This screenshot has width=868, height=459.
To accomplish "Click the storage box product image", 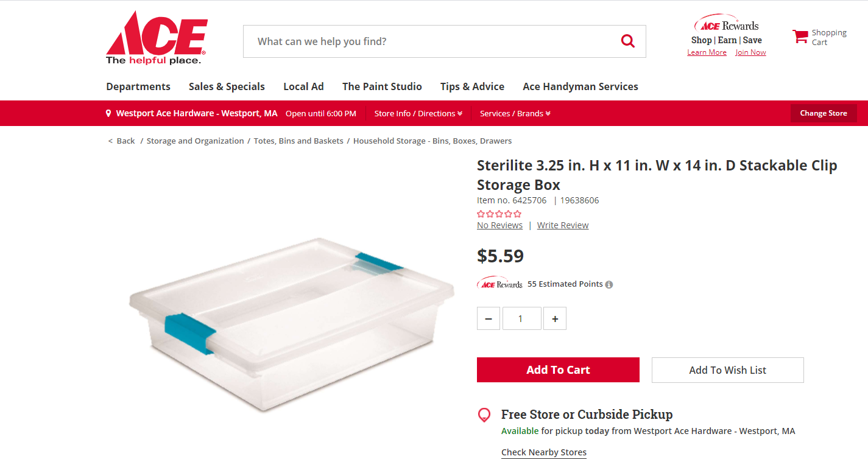I will click(291, 323).
